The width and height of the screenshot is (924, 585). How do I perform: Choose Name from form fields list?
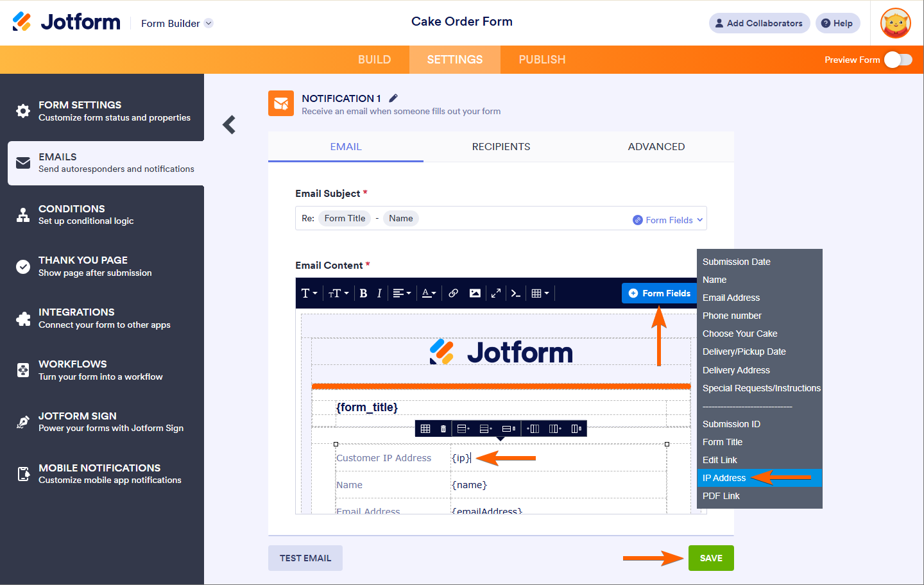(x=760, y=280)
